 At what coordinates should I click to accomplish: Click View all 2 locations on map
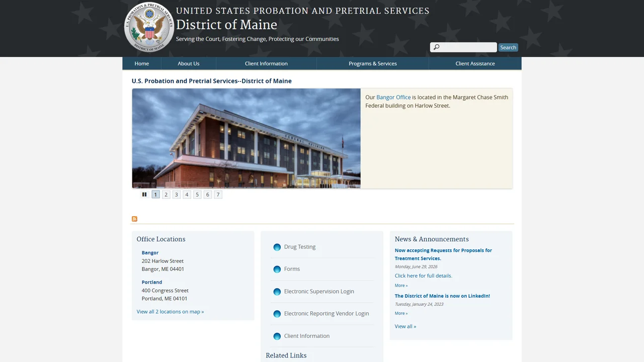click(170, 312)
